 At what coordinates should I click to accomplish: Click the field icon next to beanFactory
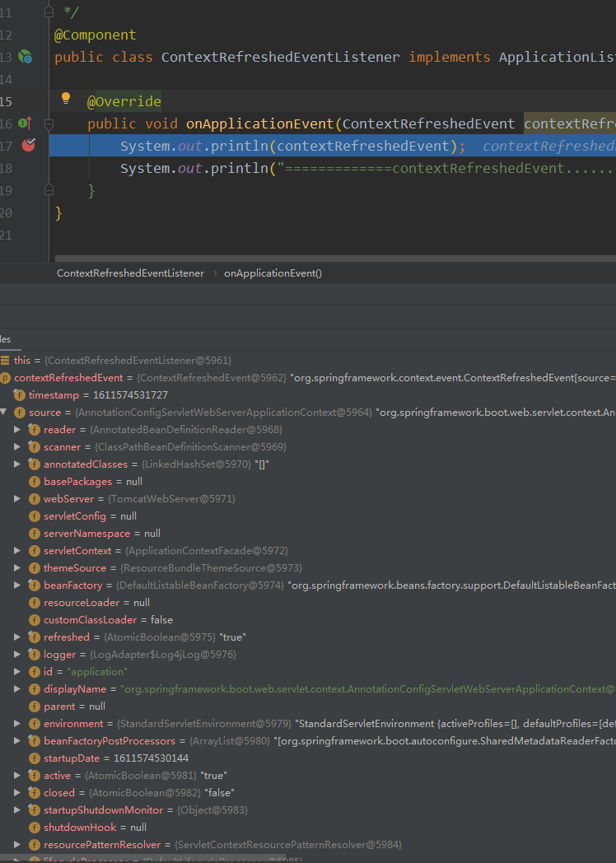click(x=34, y=585)
